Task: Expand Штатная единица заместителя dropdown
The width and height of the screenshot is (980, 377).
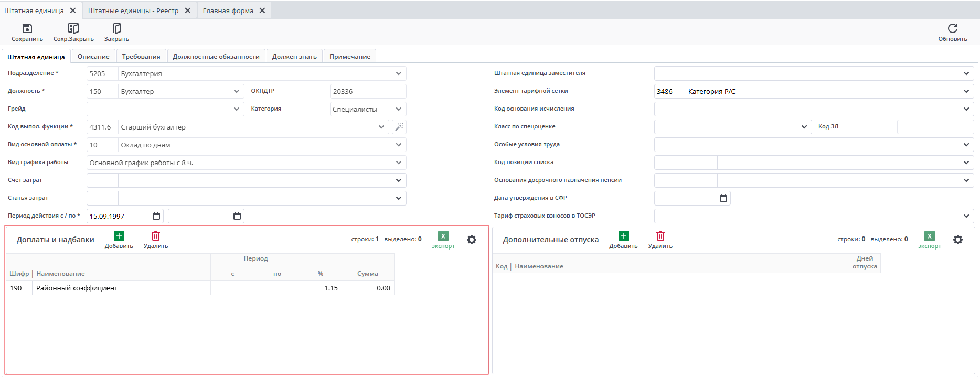Action: tap(966, 73)
